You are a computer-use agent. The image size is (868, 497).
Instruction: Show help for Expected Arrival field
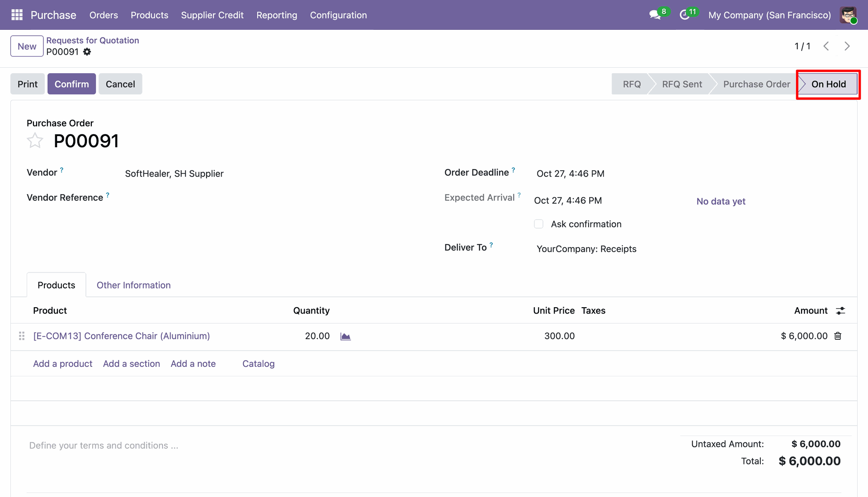pyautogui.click(x=519, y=195)
